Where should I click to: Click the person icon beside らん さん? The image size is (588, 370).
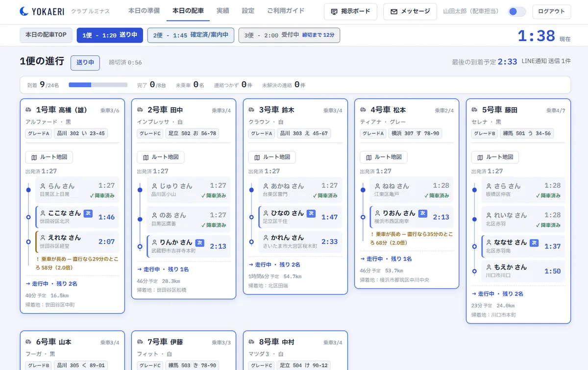[x=43, y=186]
